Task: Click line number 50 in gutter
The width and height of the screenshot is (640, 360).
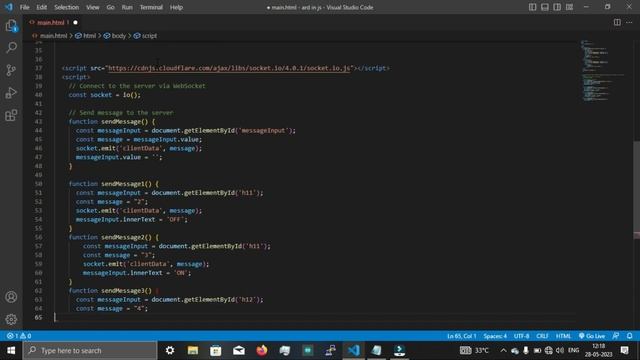Action: [x=38, y=184]
